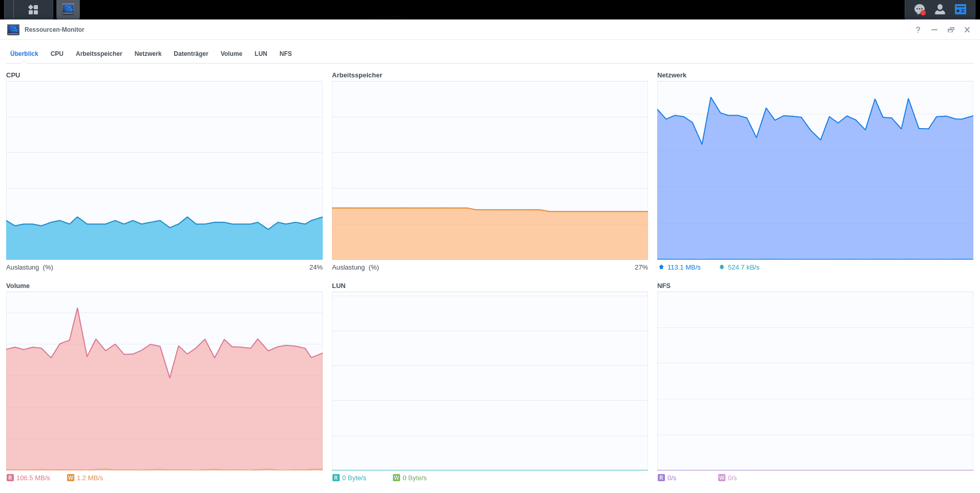Open the DSM main menu grid icon
The height and width of the screenshot is (493, 980).
coord(33,9)
